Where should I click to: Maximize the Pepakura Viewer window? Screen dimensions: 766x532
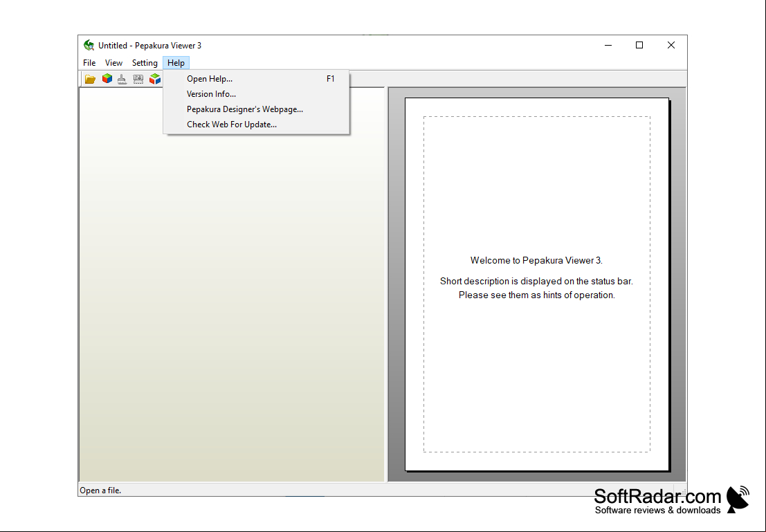pyautogui.click(x=639, y=45)
